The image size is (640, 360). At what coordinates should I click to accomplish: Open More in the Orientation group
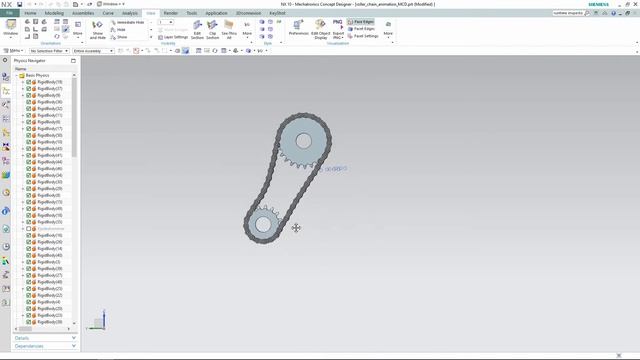(x=78, y=29)
